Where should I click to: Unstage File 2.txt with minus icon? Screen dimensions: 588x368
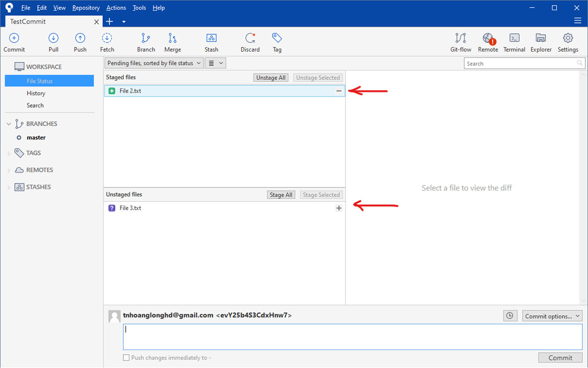coord(338,91)
